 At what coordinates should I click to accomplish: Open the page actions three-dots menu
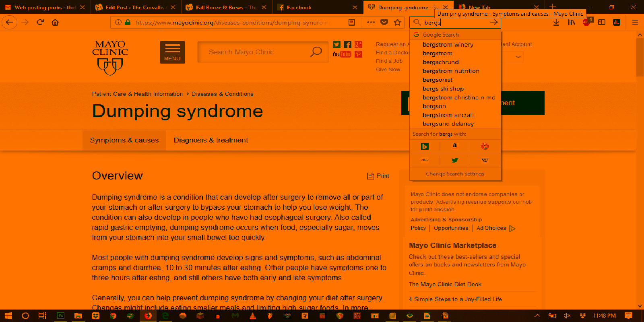[x=371, y=23]
